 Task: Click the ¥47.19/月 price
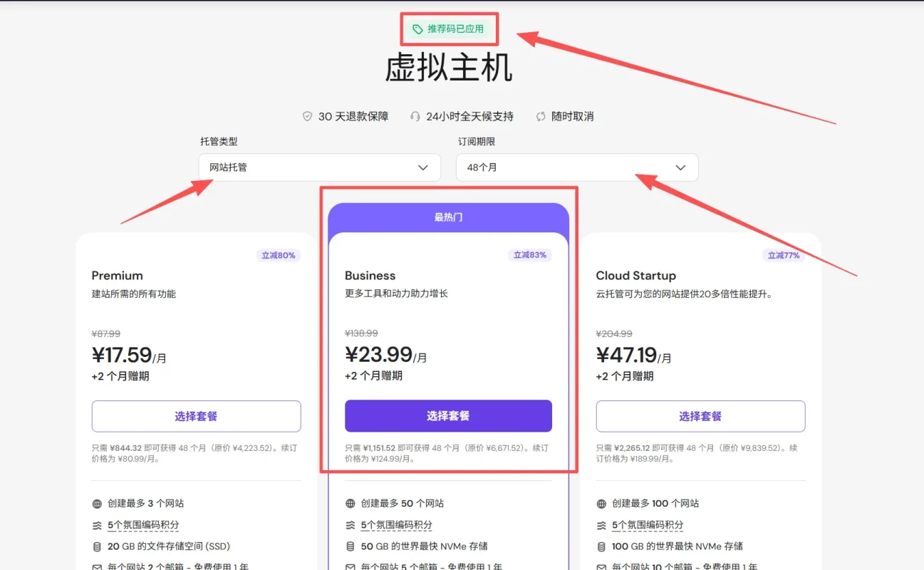(633, 355)
